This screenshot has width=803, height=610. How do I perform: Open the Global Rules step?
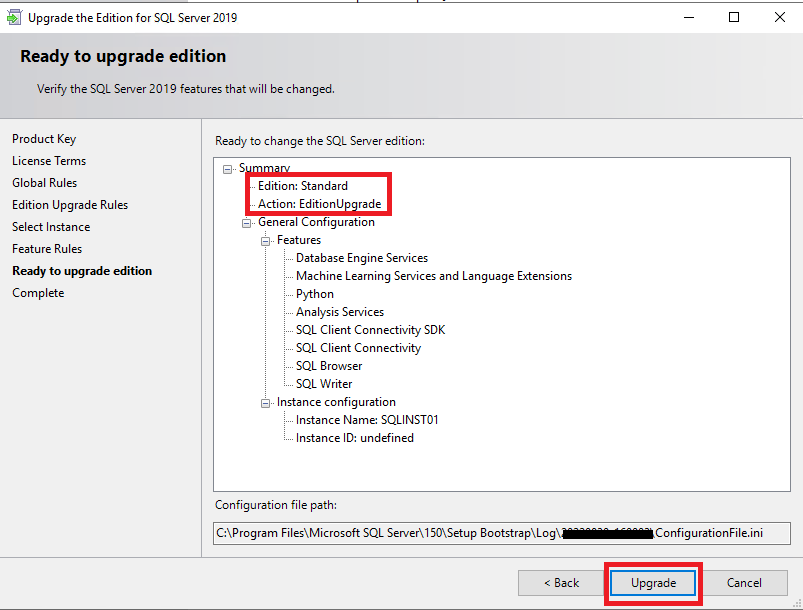pyautogui.click(x=45, y=183)
